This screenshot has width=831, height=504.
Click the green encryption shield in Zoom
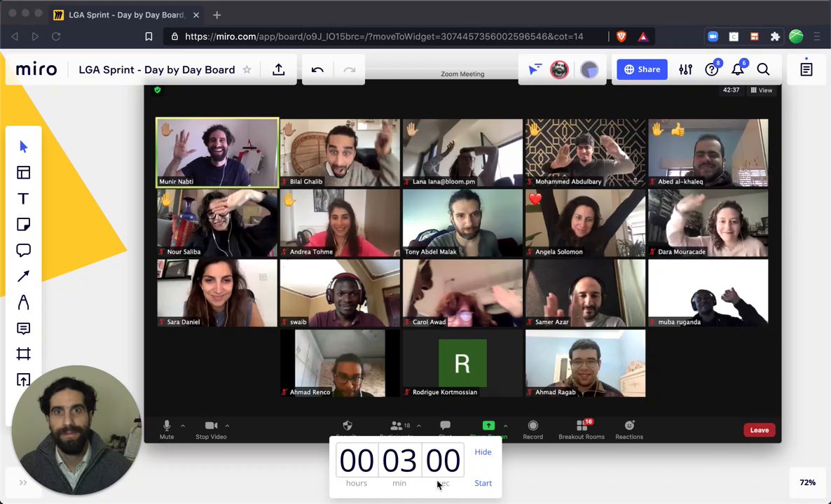pos(158,90)
